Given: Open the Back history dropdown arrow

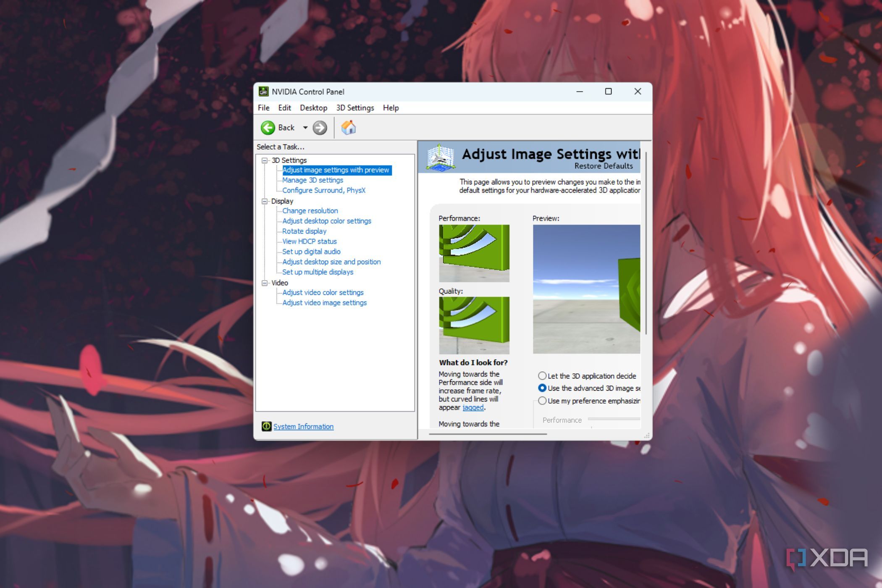Looking at the screenshot, I should [x=305, y=128].
